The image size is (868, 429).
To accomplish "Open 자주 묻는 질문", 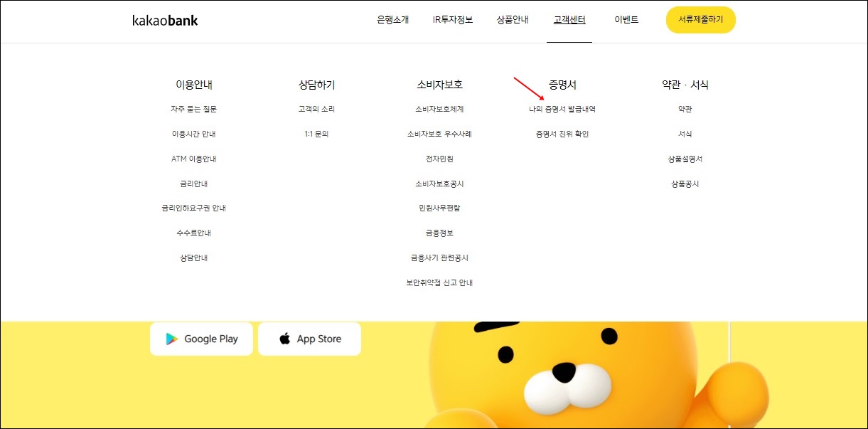I will [x=194, y=110].
